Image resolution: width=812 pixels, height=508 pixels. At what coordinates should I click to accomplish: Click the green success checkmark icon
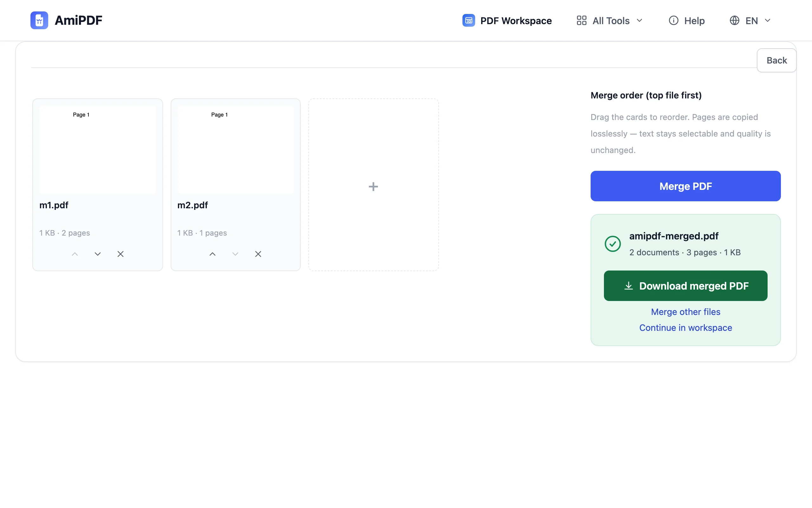(x=613, y=244)
